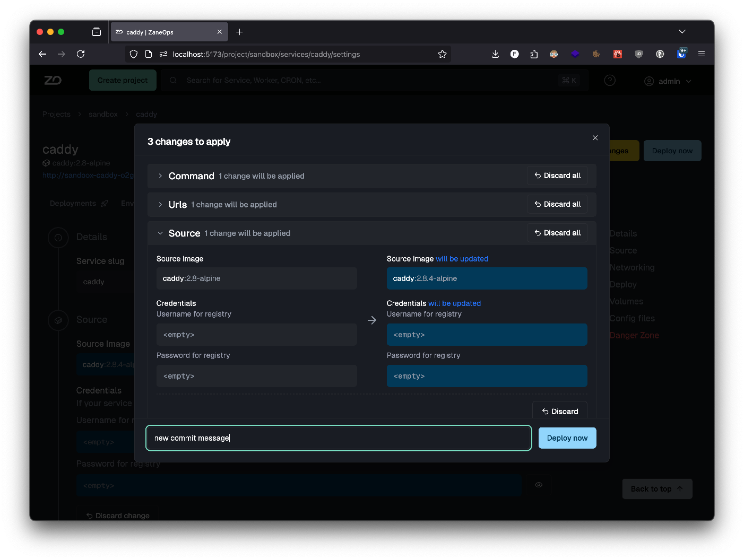Viewport: 744px width, 560px height.
Task: Discard all Source changes
Action: (557, 233)
